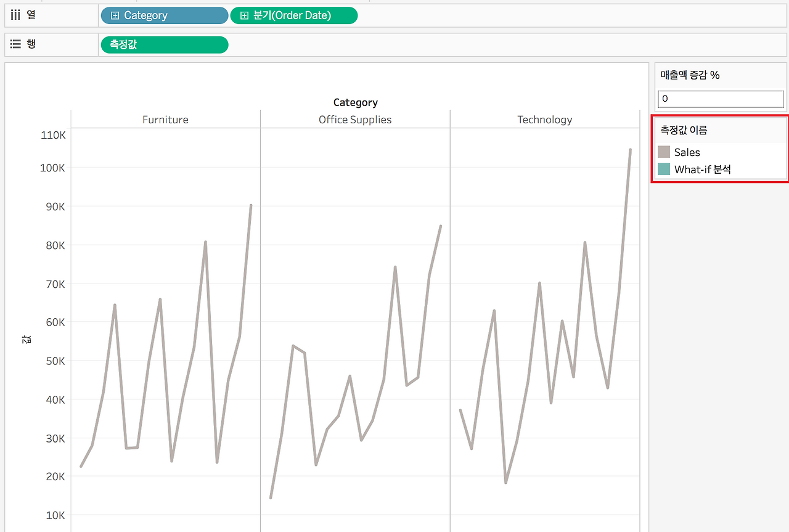Screen dimensions: 789x532
Task: Click the What-if 분석 teal color swatch
Action: (664, 169)
